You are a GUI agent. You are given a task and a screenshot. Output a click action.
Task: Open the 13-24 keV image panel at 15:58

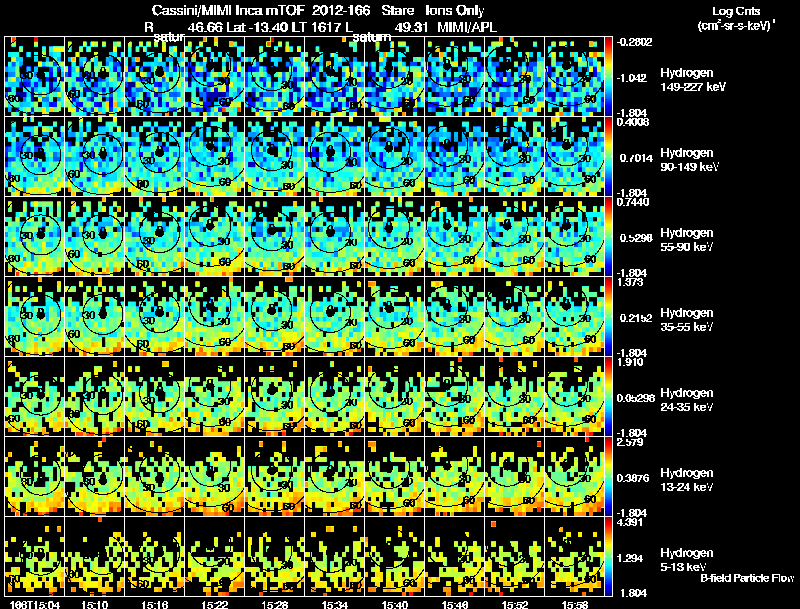click(575, 477)
